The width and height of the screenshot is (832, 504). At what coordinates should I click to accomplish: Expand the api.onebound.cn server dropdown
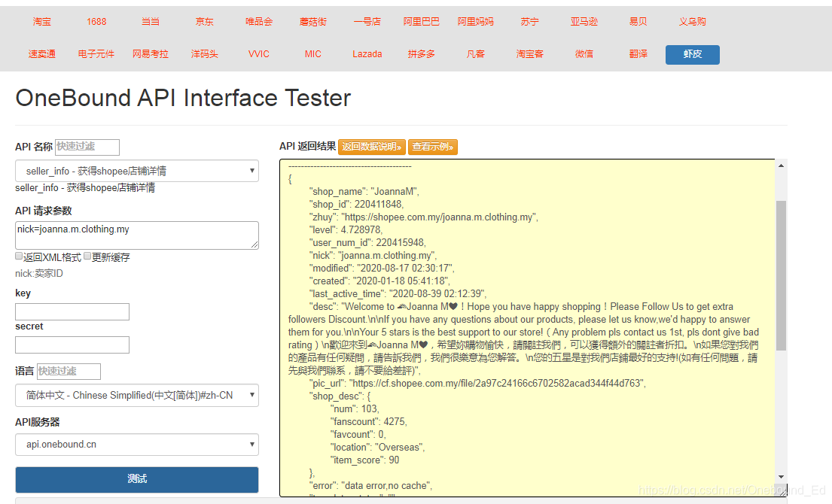coord(137,445)
